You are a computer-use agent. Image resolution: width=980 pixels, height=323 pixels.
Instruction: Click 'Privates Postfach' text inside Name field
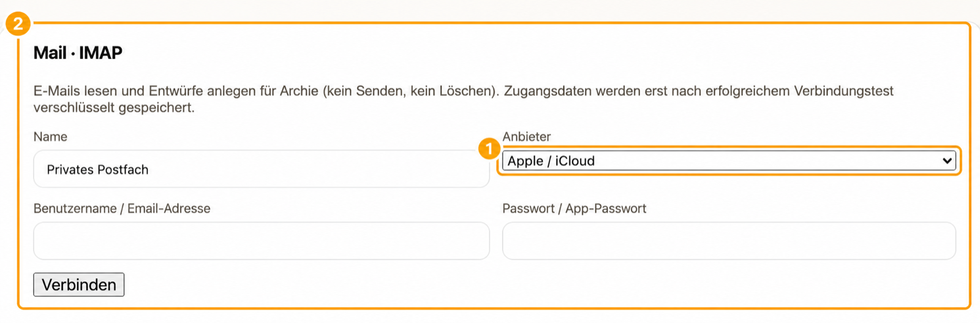[98, 170]
